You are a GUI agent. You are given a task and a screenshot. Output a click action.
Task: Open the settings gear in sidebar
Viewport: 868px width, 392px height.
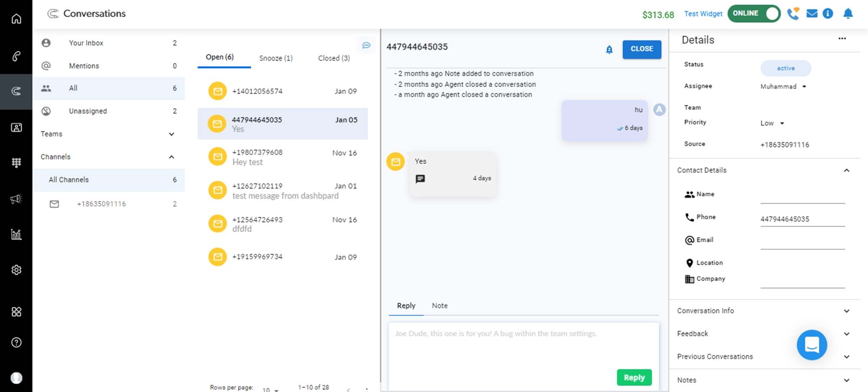16,270
